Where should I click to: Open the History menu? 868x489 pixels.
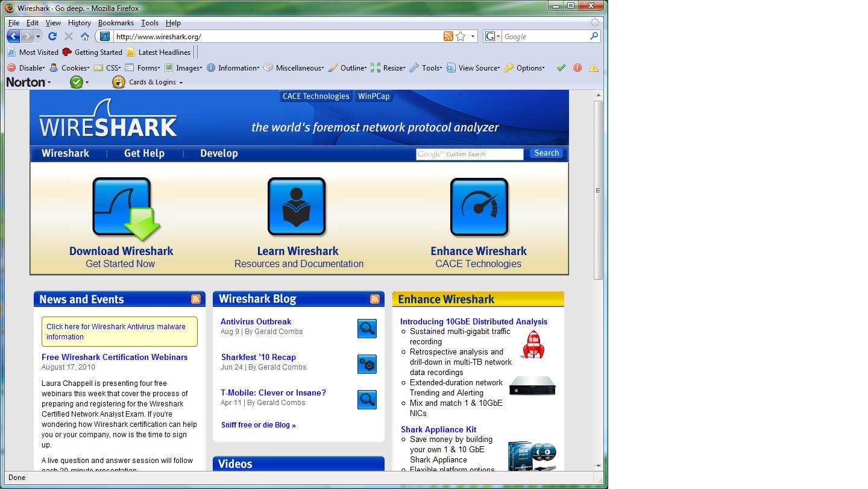pyautogui.click(x=80, y=23)
